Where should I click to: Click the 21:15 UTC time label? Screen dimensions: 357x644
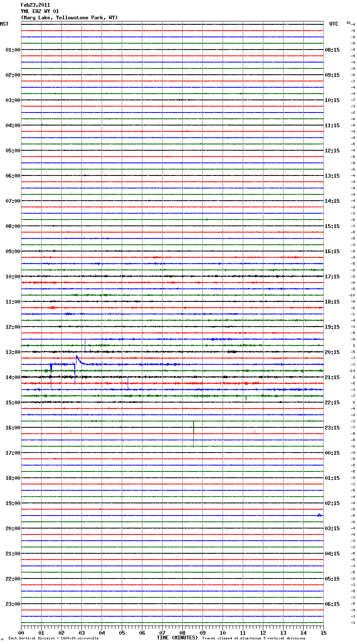(x=332, y=377)
